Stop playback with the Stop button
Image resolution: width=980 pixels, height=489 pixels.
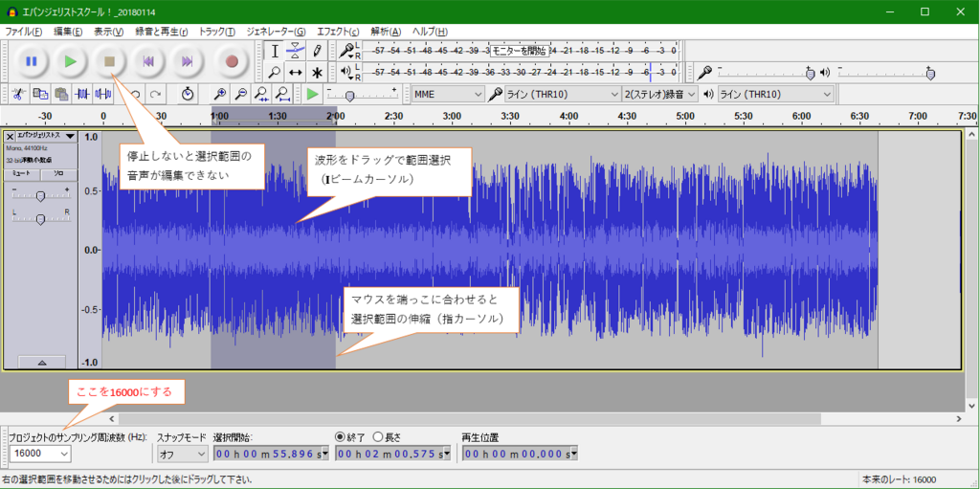point(110,61)
